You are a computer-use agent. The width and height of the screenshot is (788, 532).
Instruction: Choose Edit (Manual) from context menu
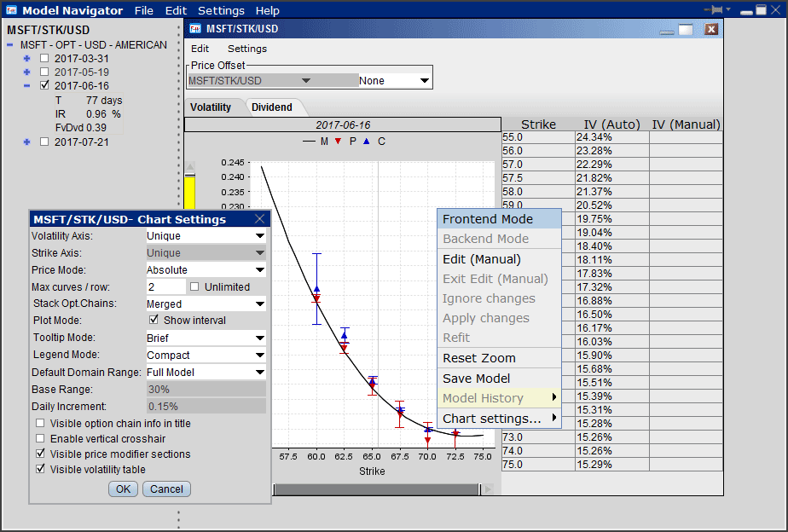[499, 259]
